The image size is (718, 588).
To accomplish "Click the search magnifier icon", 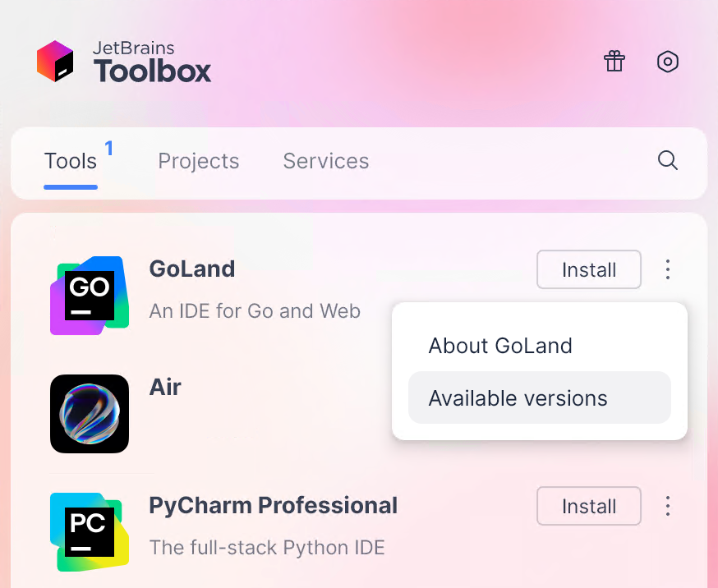I will click(667, 161).
